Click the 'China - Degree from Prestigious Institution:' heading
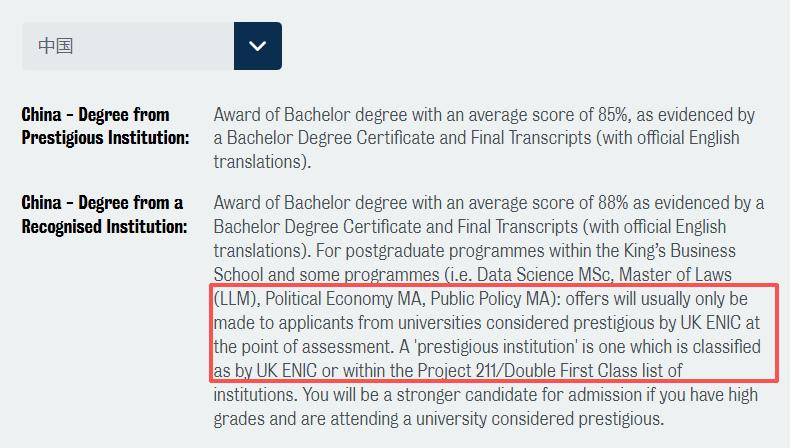The image size is (791, 448). (x=105, y=126)
